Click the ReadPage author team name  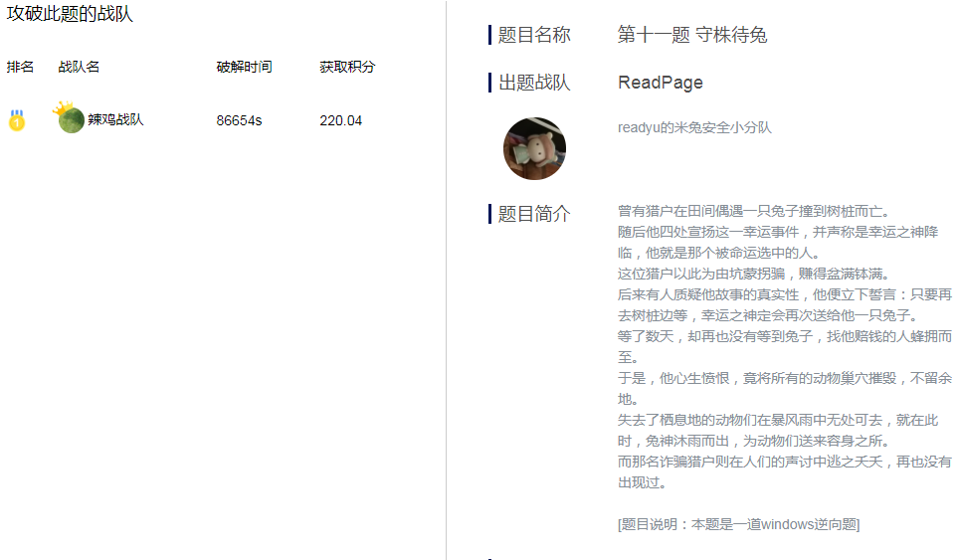[661, 83]
